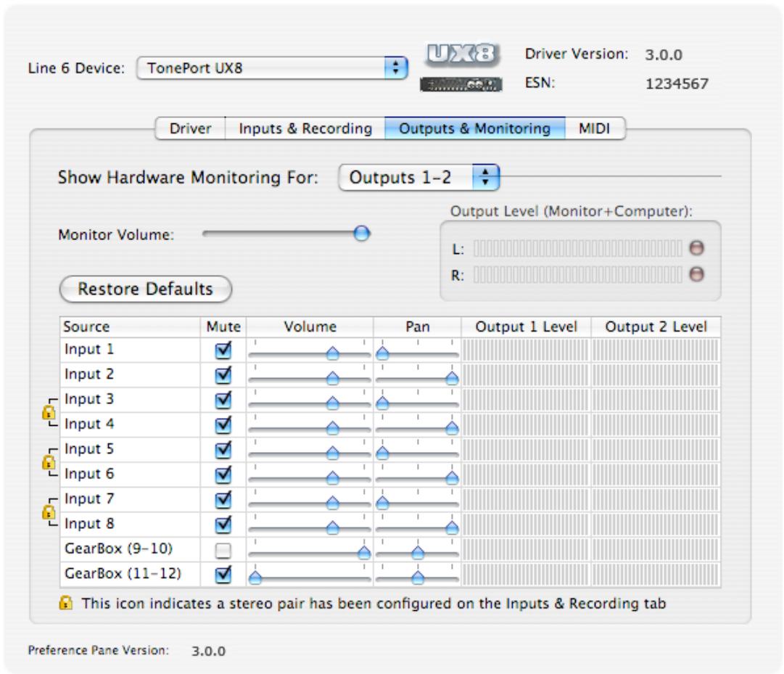Screen dimensions: 784x674
Task: Toggle the Mute checkbox for Input 1
Action: pyautogui.click(x=223, y=350)
